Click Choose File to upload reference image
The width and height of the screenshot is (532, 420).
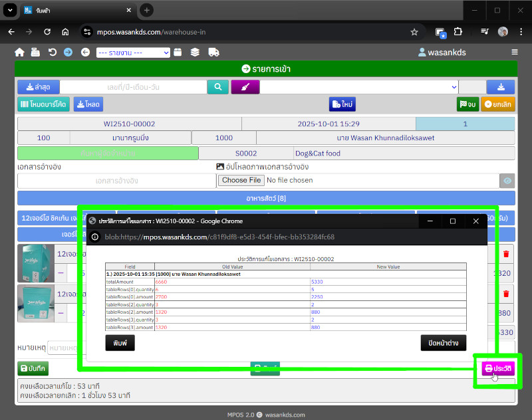coord(241,180)
